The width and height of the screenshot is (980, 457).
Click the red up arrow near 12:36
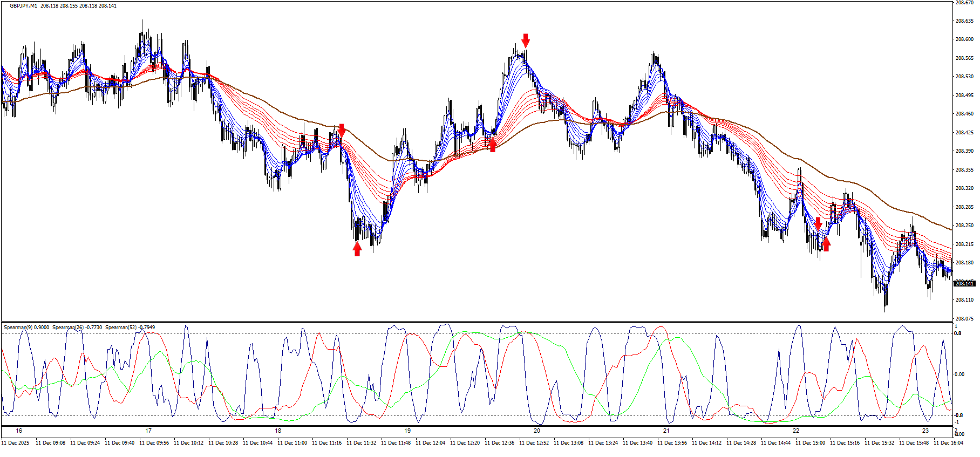click(492, 145)
